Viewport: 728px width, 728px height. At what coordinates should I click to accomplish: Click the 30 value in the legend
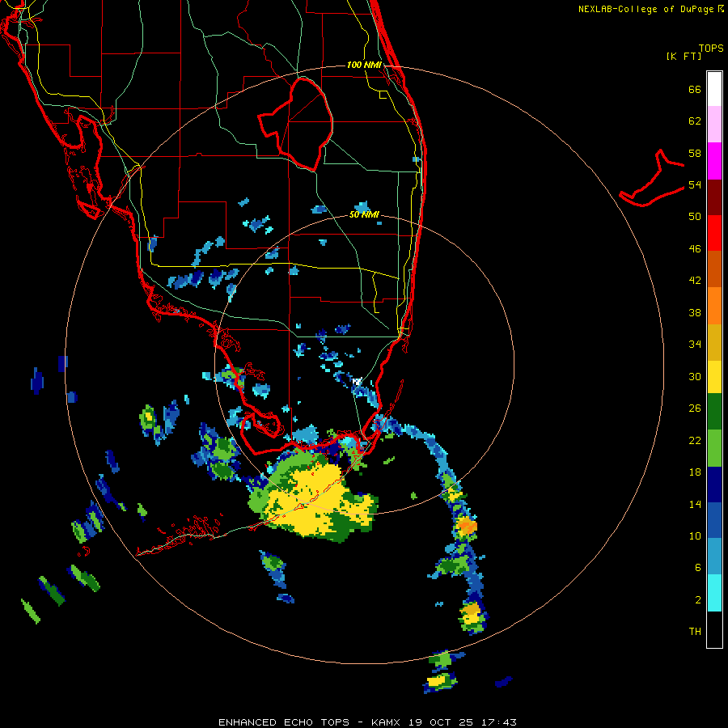tap(695, 376)
